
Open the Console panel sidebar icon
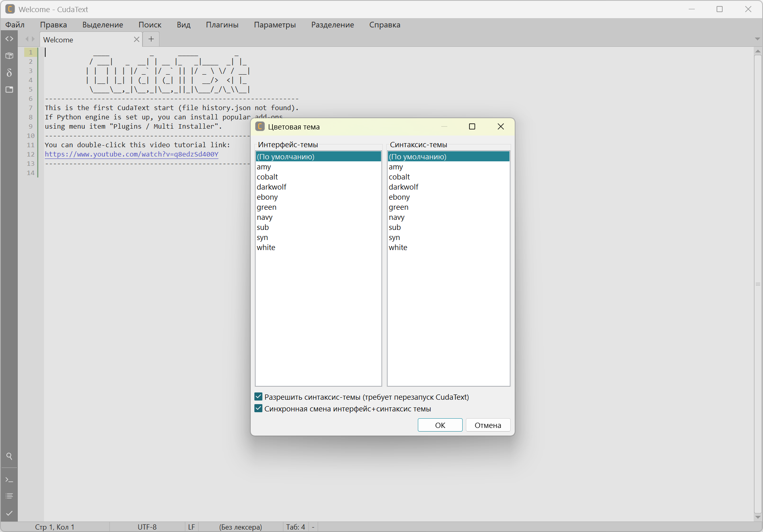pyautogui.click(x=9, y=480)
